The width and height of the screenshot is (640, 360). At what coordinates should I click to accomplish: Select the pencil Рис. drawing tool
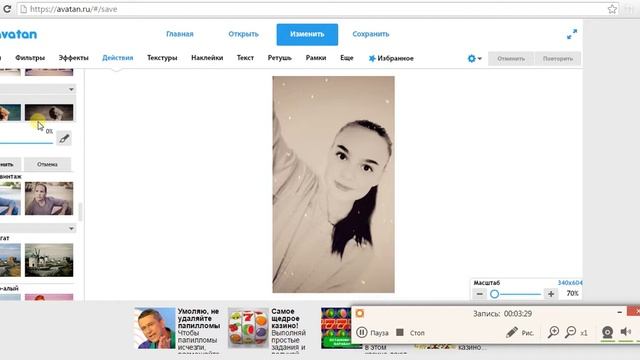coord(520,333)
